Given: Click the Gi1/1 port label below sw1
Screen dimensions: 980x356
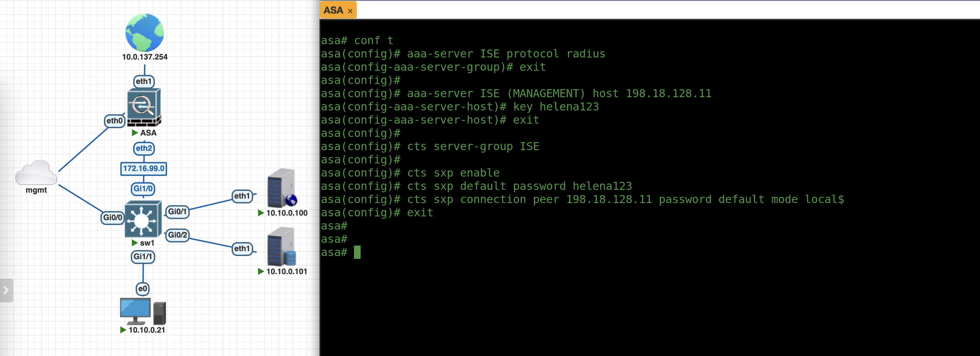Looking at the screenshot, I should click(143, 256).
